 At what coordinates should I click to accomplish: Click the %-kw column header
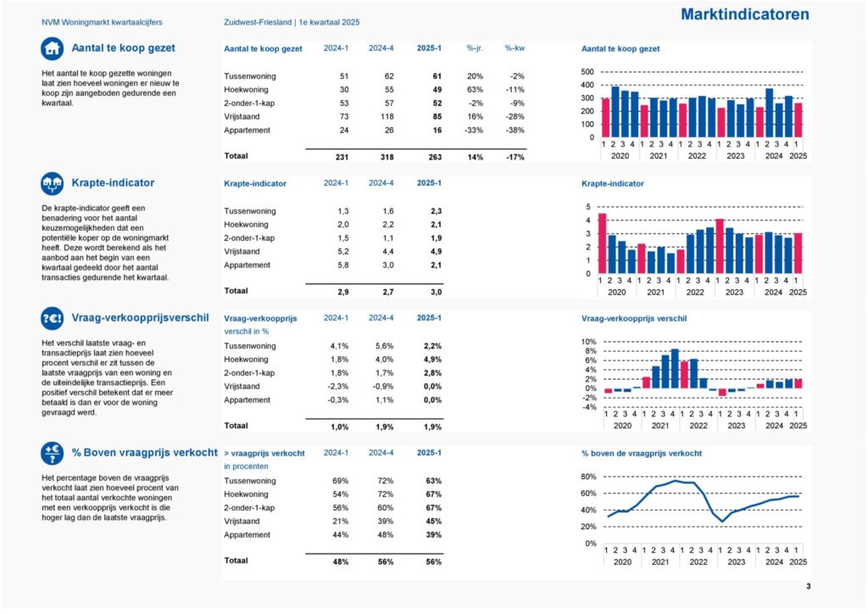point(515,48)
